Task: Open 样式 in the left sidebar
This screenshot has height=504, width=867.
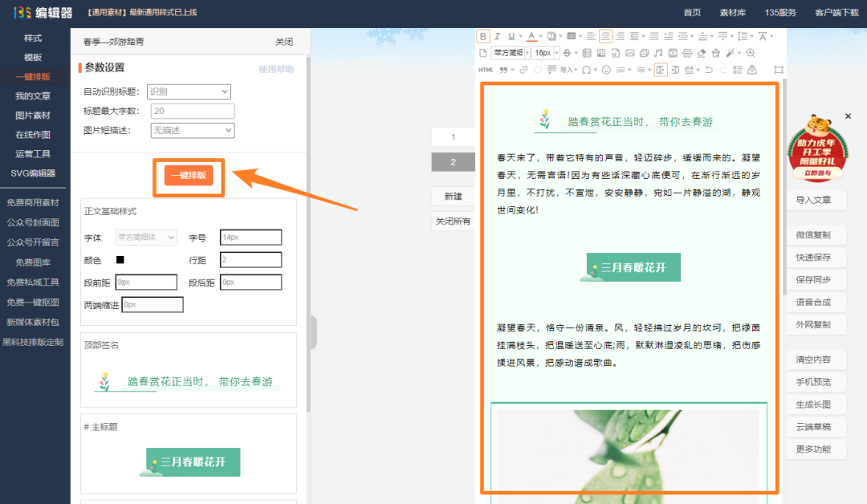Action: tap(33, 39)
